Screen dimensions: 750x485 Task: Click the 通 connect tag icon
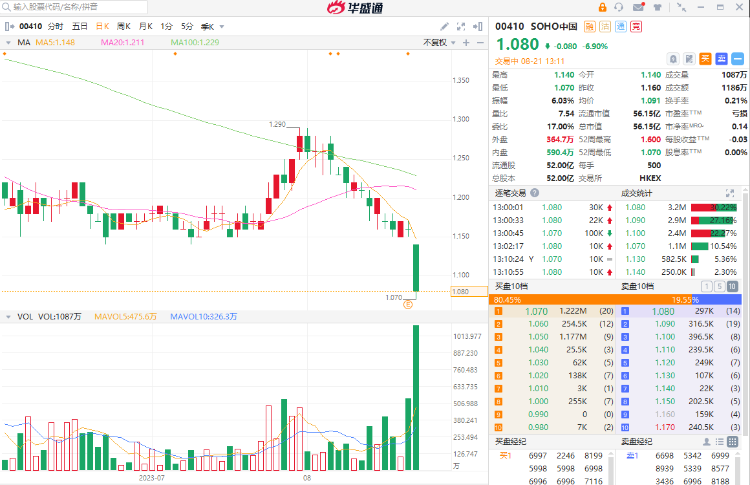[621, 27]
